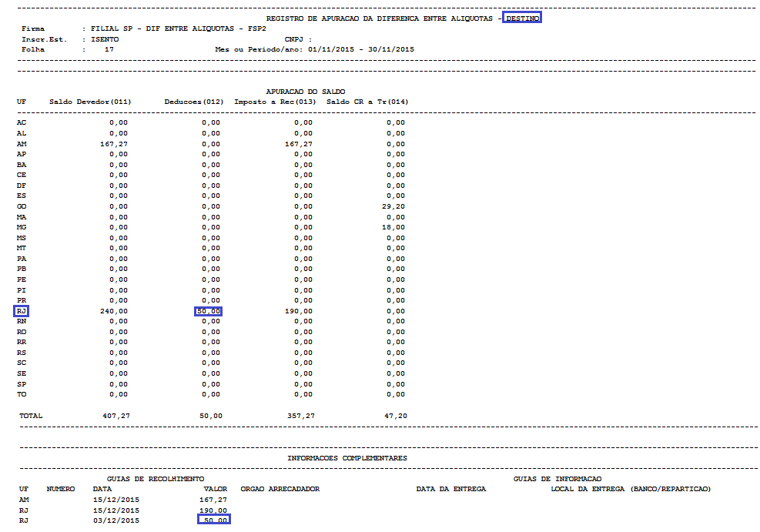
Task: Click the MA row state code
Action: click(x=22, y=217)
